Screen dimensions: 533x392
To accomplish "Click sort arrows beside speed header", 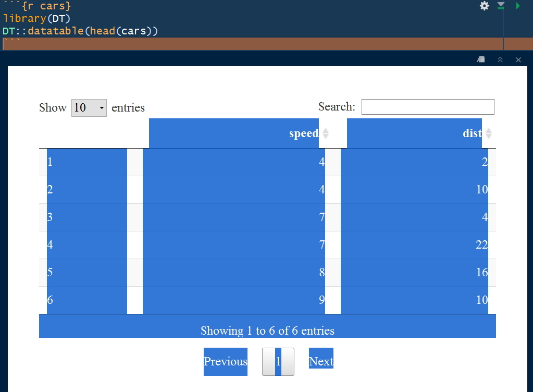I will (x=325, y=133).
